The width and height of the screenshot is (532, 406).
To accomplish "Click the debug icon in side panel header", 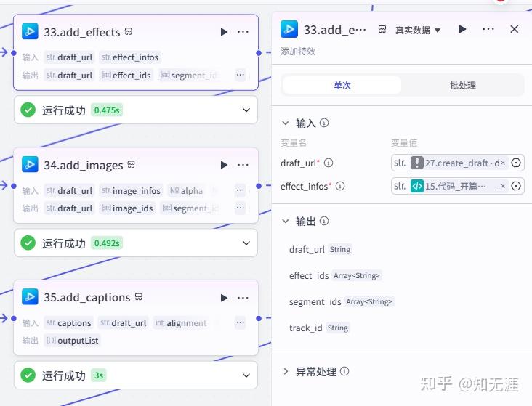I will [382, 30].
